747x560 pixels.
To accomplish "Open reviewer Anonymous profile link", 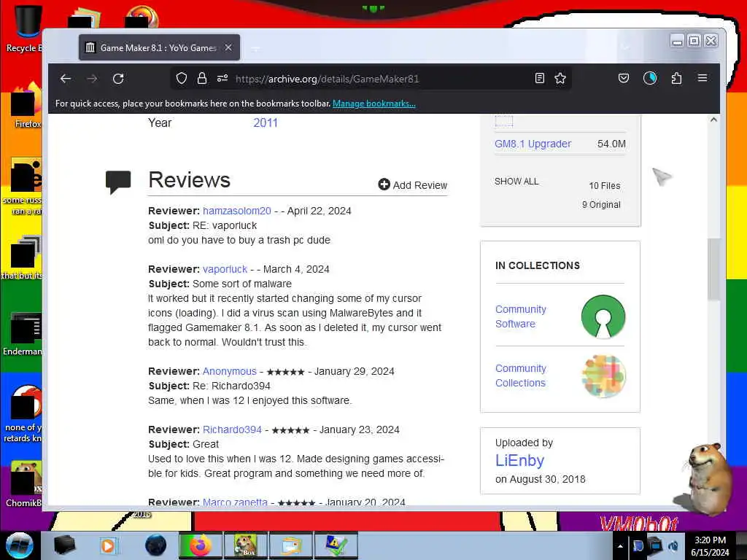I will [230, 371].
